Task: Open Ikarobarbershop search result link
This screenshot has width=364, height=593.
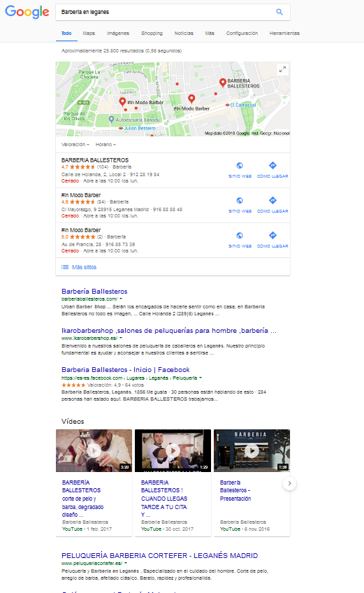Action: (169, 331)
